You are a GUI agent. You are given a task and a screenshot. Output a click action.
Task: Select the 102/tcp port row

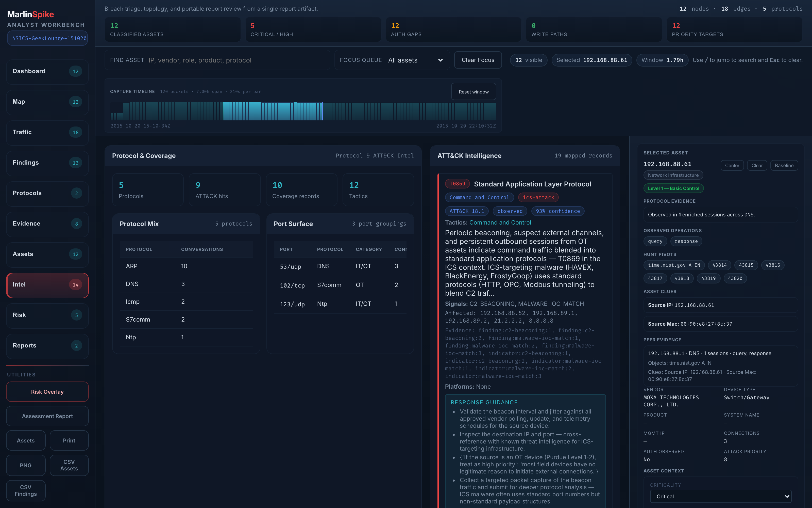340,285
